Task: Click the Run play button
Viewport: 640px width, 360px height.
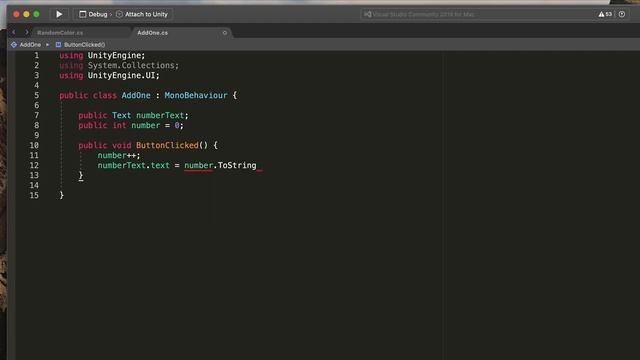Action: tap(59, 14)
